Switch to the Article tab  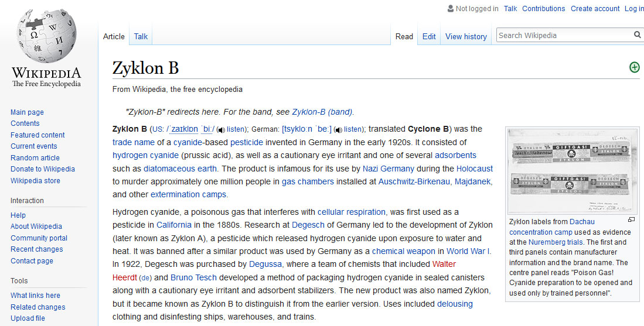[x=114, y=36]
